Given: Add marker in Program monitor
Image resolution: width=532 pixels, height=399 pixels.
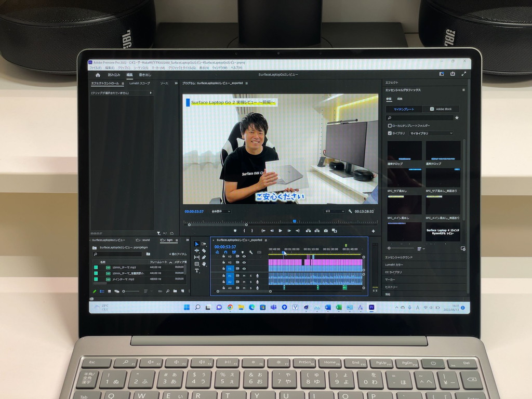Looking at the screenshot, I should (x=235, y=231).
